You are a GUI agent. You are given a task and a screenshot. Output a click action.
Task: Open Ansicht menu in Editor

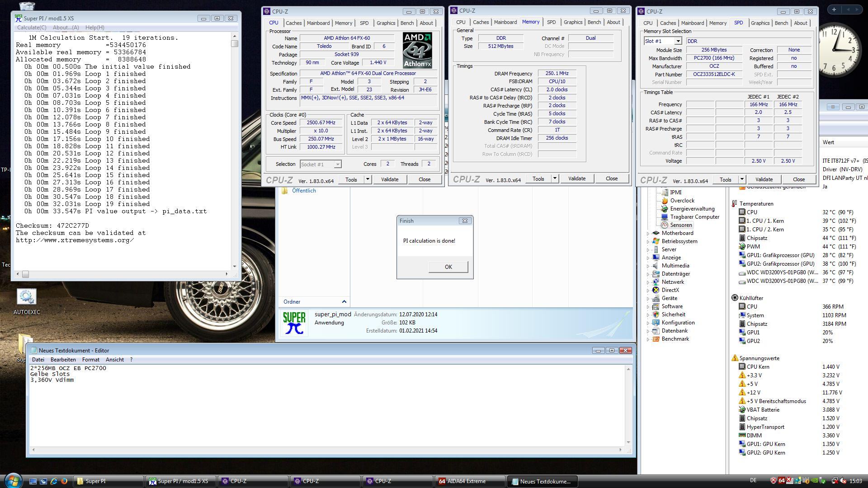115,360
